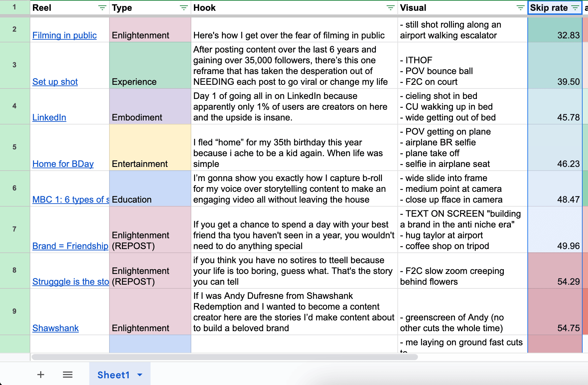This screenshot has height=385, width=588.
Task: Select the airport walking escalator visual cell
Action: pyautogui.click(x=463, y=30)
